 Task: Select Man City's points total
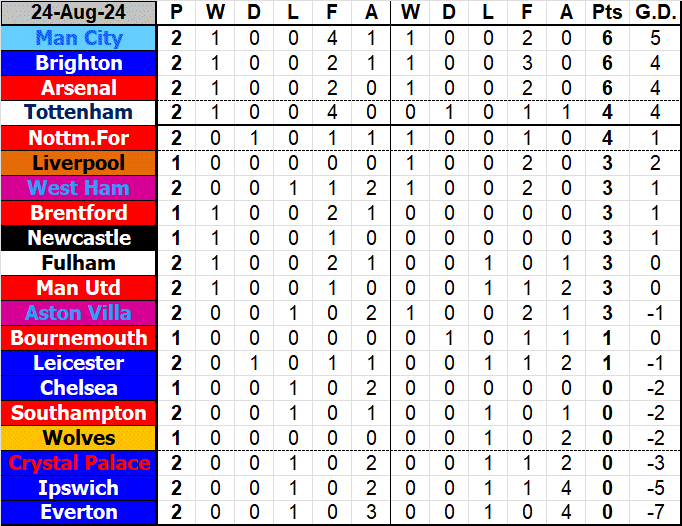pos(606,38)
